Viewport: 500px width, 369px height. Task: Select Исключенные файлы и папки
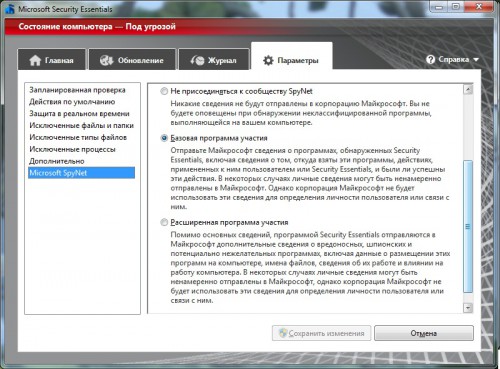pos(81,125)
